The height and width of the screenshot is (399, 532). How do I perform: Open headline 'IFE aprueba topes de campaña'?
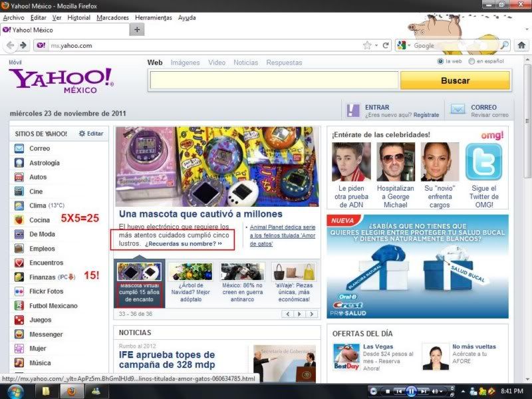point(167,360)
